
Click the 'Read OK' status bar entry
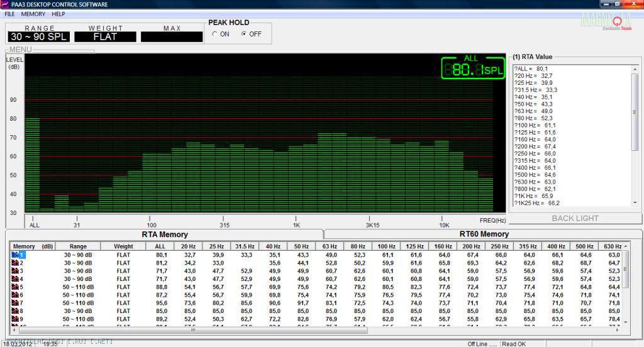point(513,344)
